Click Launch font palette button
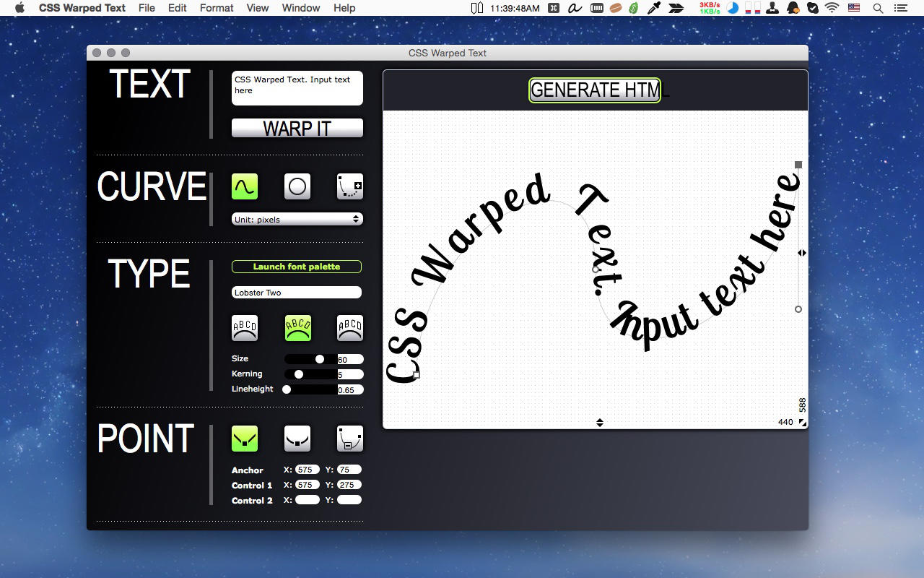This screenshot has width=924, height=578. [297, 267]
